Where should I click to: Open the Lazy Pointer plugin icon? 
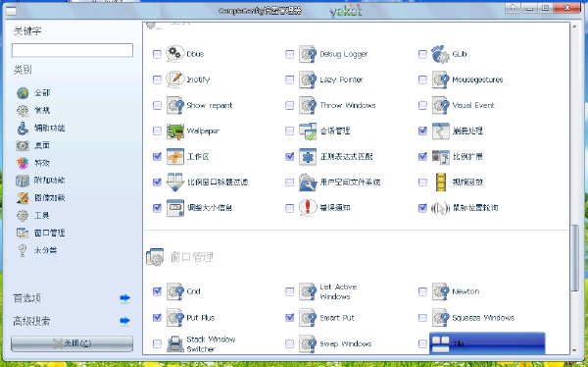point(308,79)
